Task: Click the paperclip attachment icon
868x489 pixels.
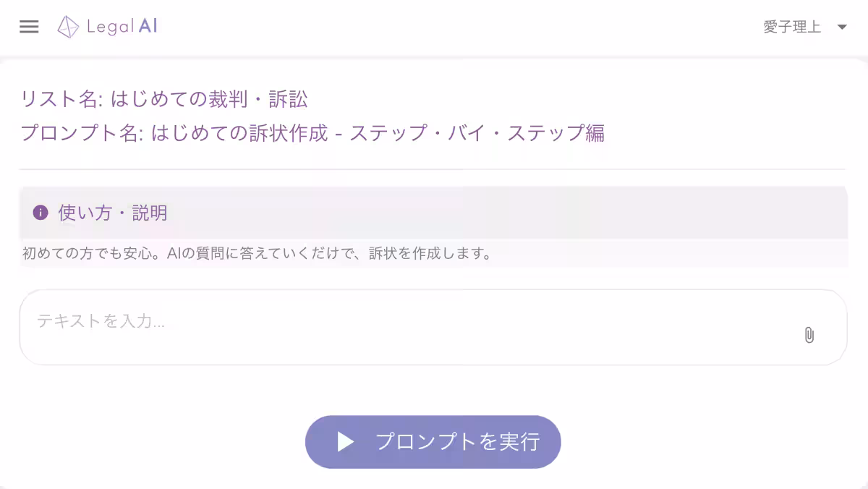Action: (x=809, y=335)
